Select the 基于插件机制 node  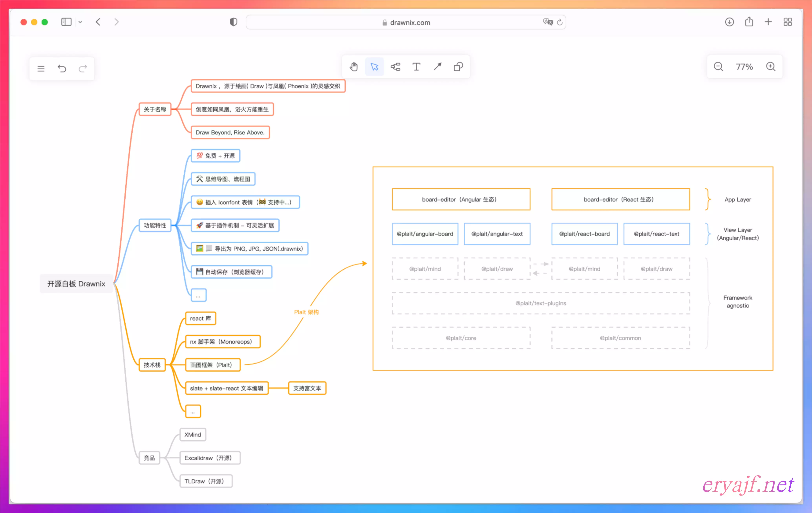click(235, 225)
